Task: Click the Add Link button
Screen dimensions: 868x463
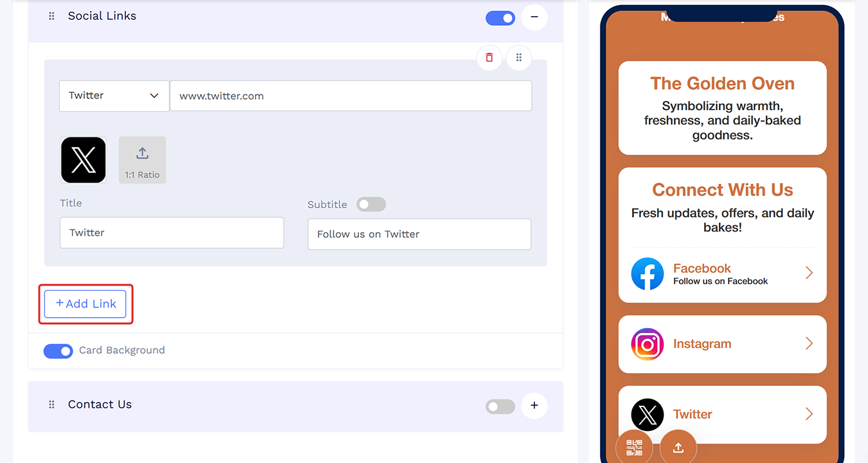Action: tap(86, 304)
